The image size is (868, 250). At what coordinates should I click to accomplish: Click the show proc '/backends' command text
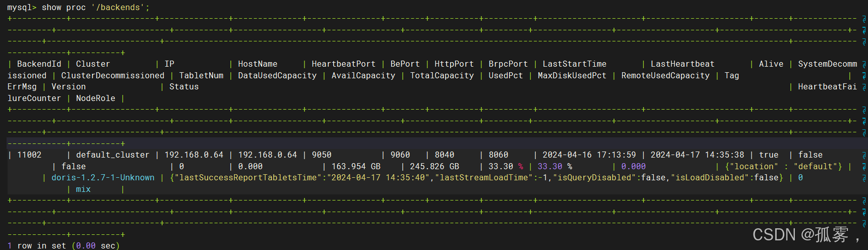click(96, 8)
